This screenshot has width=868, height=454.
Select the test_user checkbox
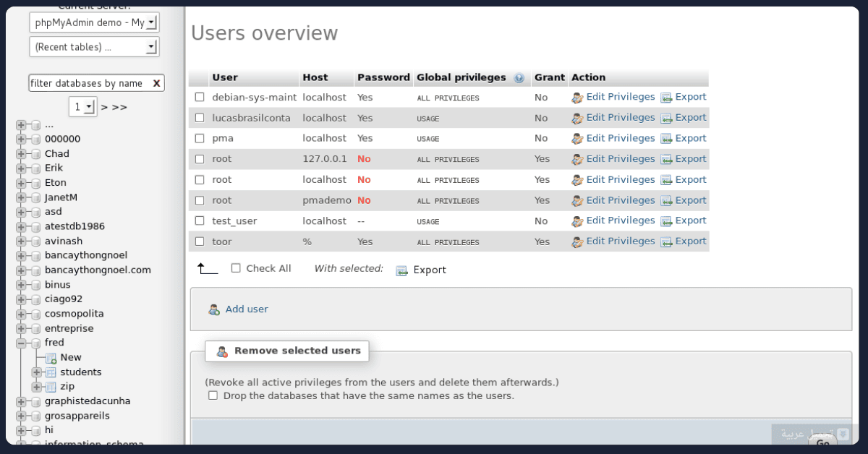coord(200,221)
